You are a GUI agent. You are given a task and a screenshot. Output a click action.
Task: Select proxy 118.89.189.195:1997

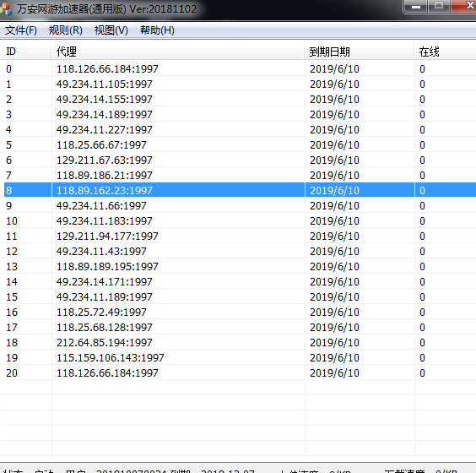click(238, 266)
